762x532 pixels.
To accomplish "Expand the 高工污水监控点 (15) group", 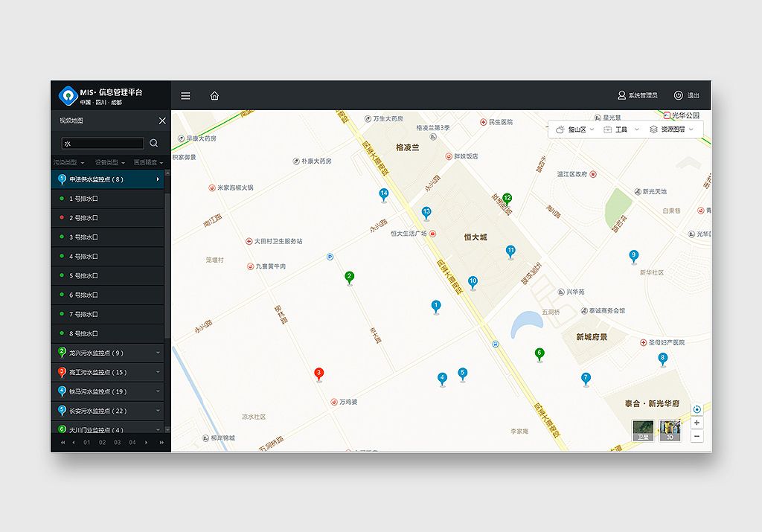I will coord(107,372).
